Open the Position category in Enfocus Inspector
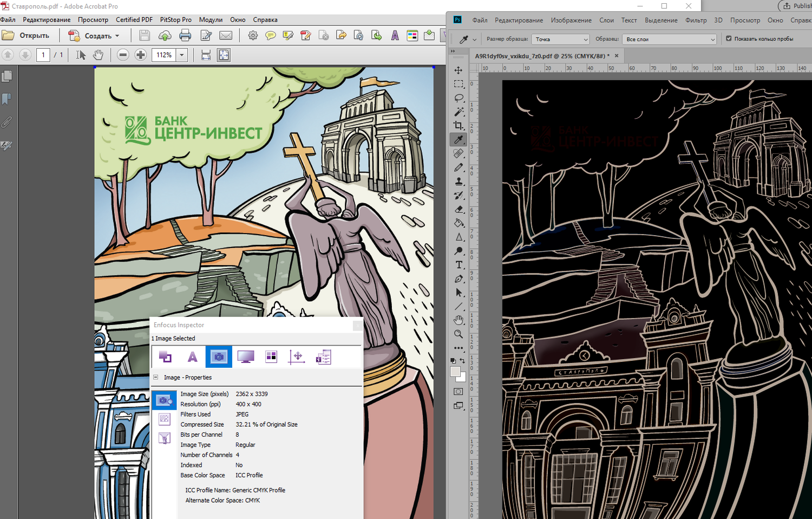812x519 pixels. click(x=297, y=356)
